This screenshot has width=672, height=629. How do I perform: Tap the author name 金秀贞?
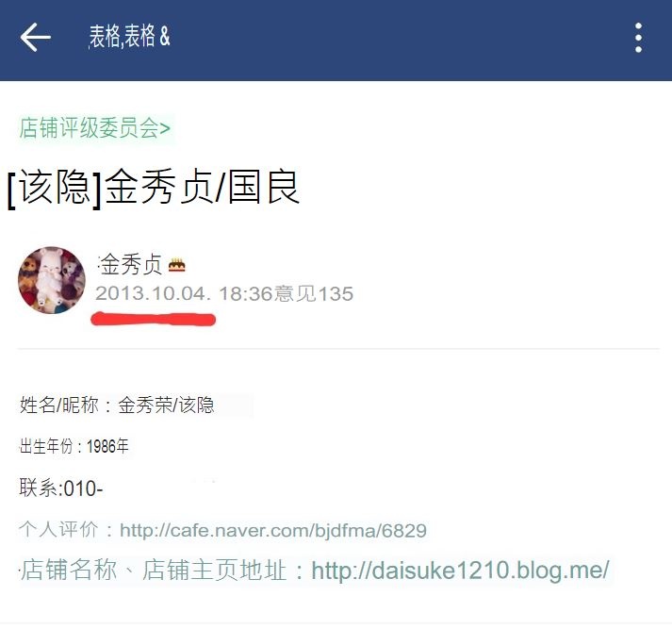pyautogui.click(x=131, y=264)
